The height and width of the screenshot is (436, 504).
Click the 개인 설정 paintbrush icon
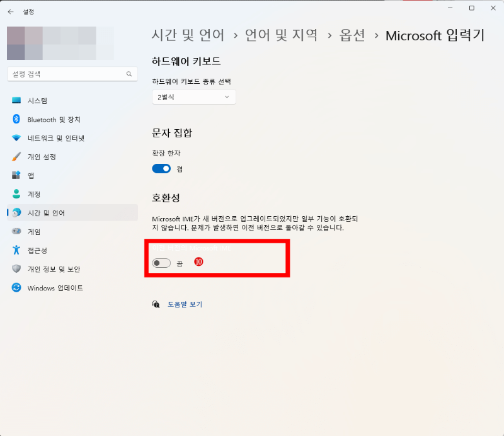point(16,157)
